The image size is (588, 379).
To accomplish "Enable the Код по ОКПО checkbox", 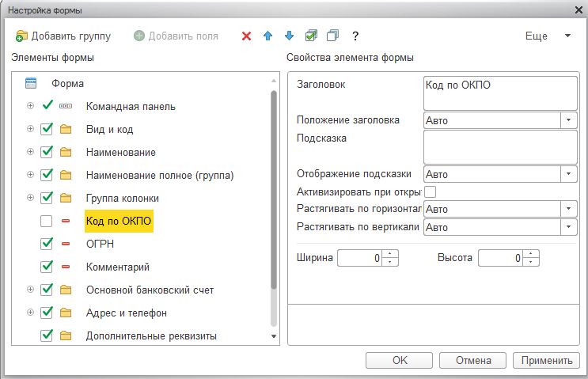I will (47, 222).
